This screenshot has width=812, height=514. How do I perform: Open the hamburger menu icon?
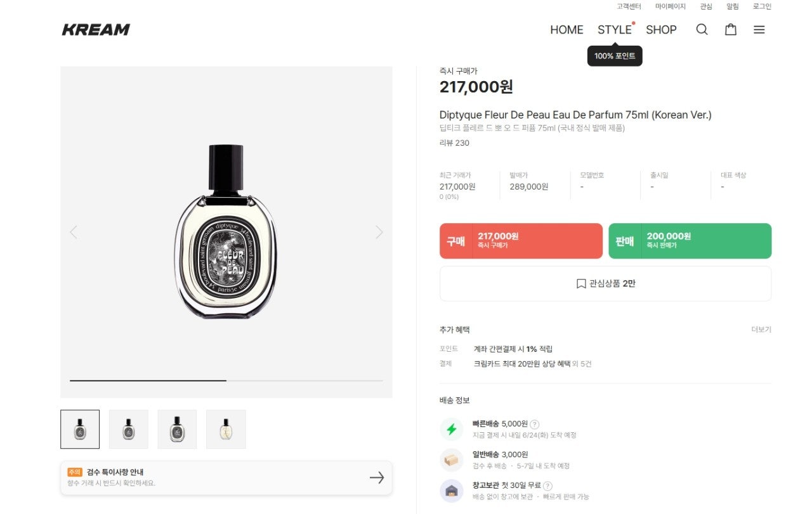759,29
